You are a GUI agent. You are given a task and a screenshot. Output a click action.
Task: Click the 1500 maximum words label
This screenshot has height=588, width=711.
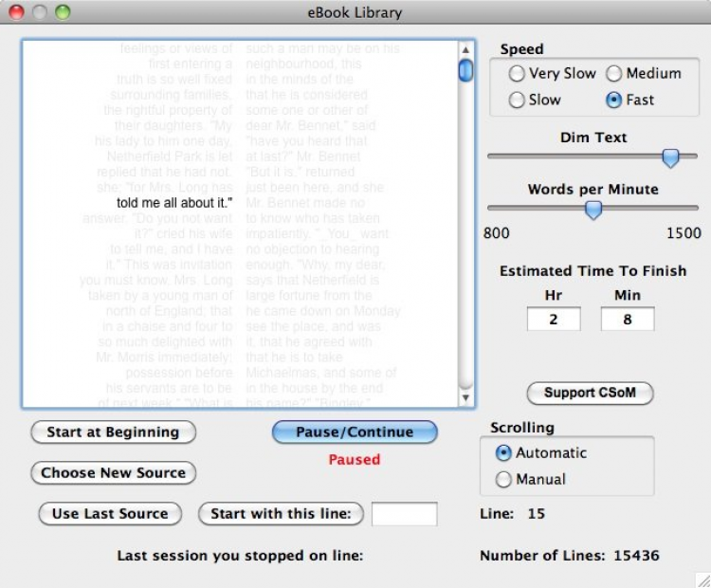point(684,233)
